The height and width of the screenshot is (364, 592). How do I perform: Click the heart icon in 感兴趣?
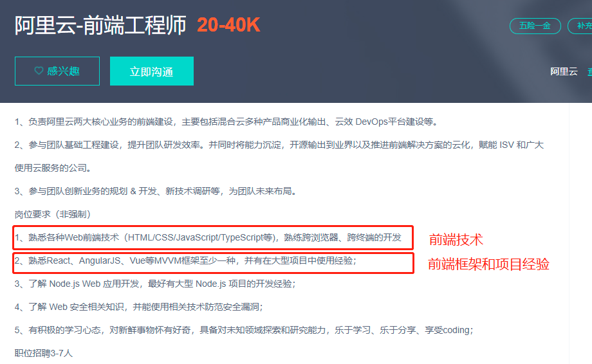point(39,71)
